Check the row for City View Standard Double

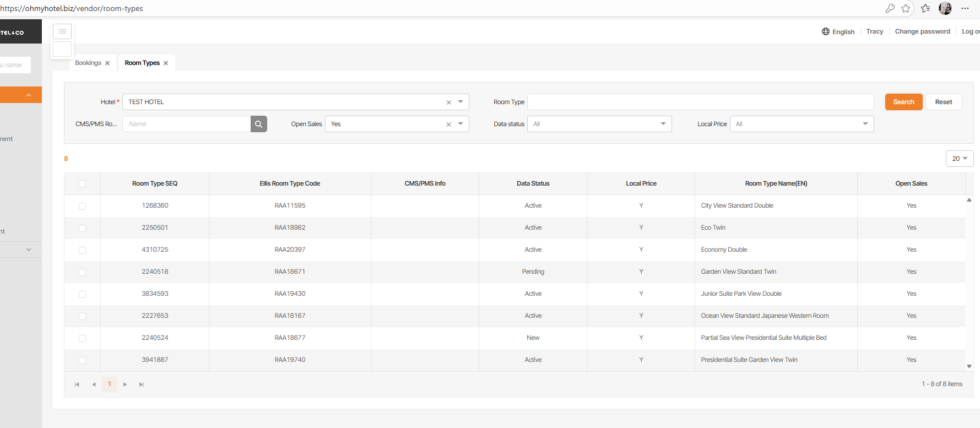click(82, 206)
